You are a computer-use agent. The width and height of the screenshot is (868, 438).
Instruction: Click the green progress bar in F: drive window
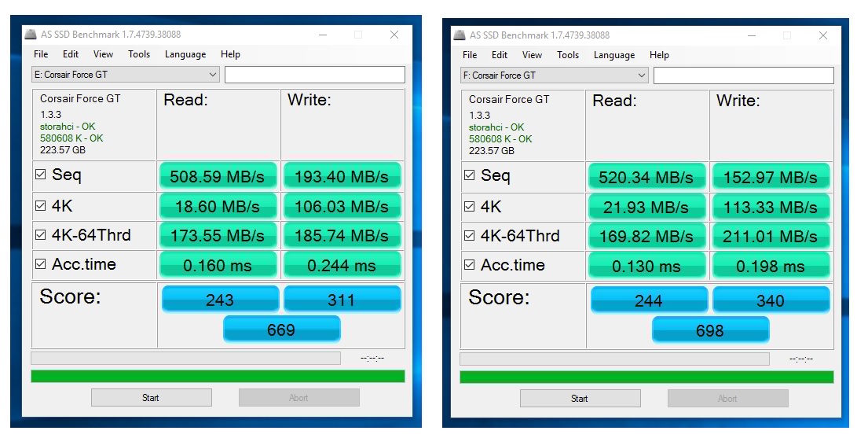[x=647, y=377]
